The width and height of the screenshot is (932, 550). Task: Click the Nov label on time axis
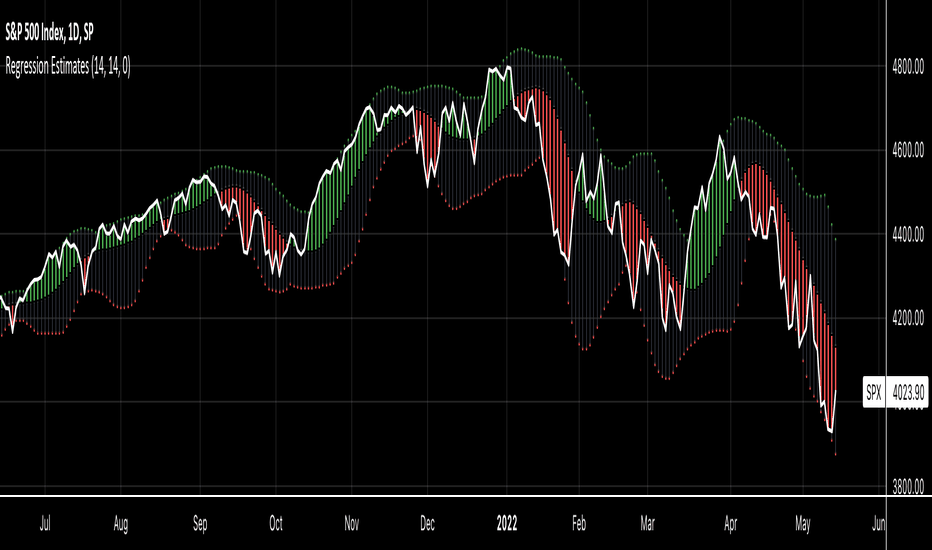(x=351, y=523)
